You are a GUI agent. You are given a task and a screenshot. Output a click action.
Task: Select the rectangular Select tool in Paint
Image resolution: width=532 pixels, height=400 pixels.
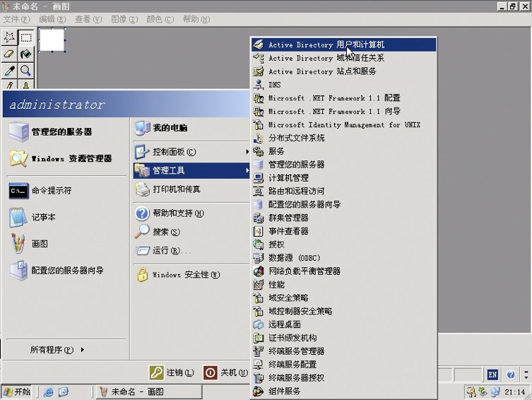pyautogui.click(x=26, y=37)
